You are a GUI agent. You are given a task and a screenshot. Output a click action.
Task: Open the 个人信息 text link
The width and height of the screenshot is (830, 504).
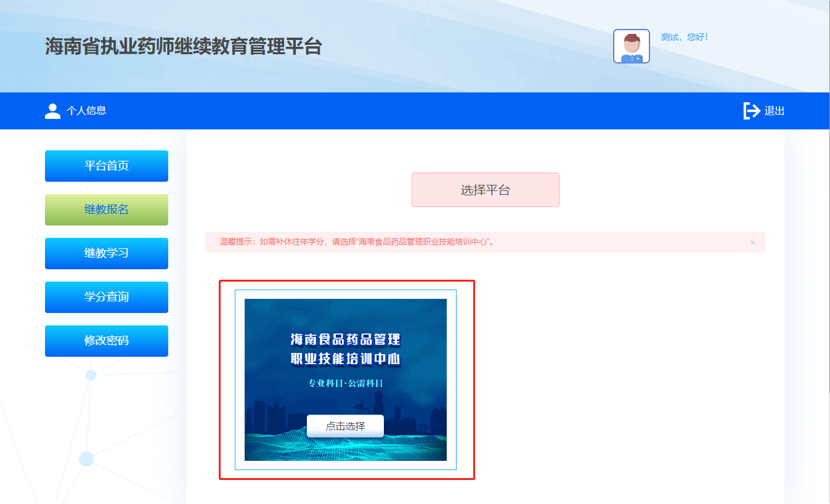86,111
